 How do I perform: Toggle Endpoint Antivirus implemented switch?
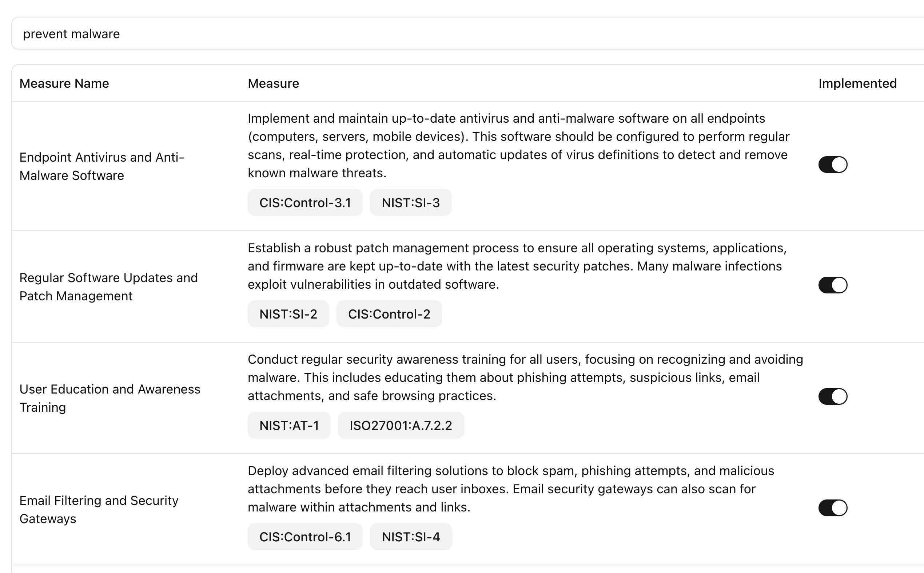(x=833, y=165)
